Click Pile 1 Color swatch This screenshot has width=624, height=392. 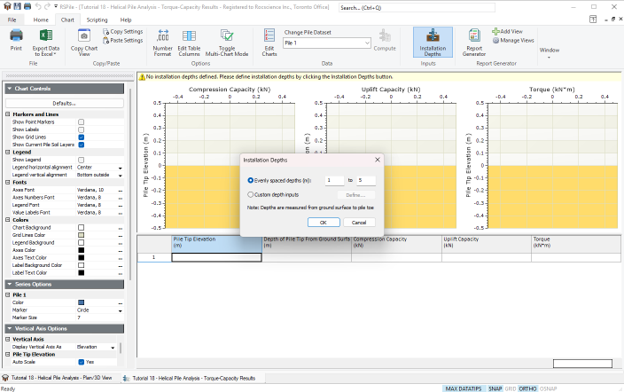pyautogui.click(x=81, y=303)
